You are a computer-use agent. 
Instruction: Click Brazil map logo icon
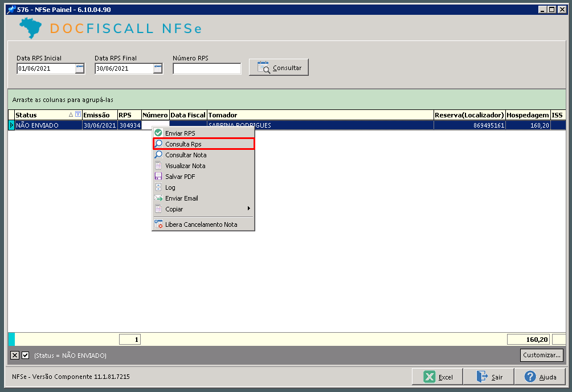[x=30, y=28]
